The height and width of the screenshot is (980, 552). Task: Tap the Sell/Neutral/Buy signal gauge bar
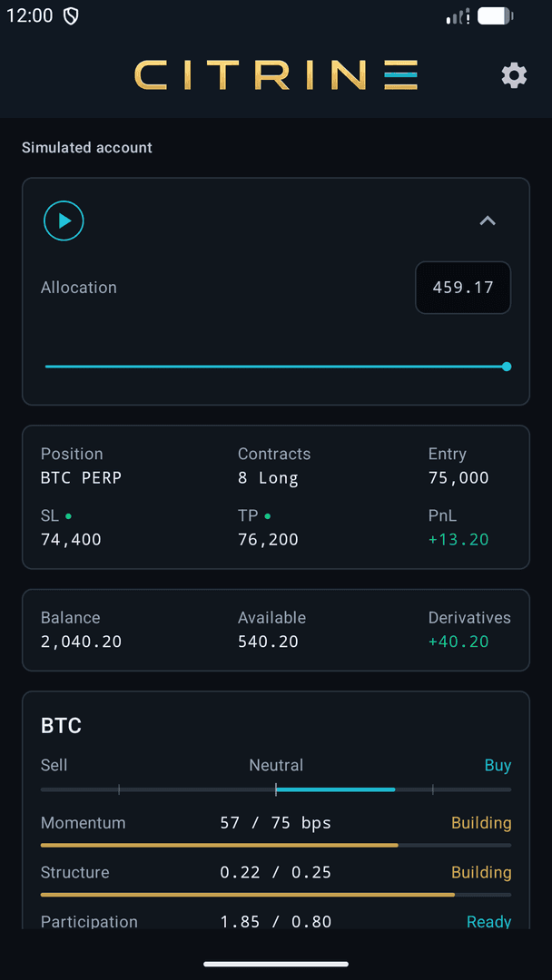click(276, 790)
